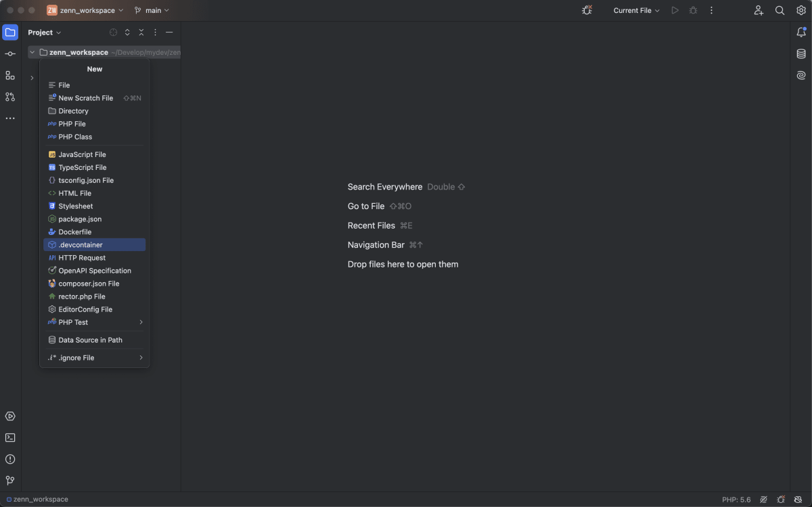Collapse the zenn_workspace root folder
The height and width of the screenshot is (507, 812).
pyautogui.click(x=32, y=52)
